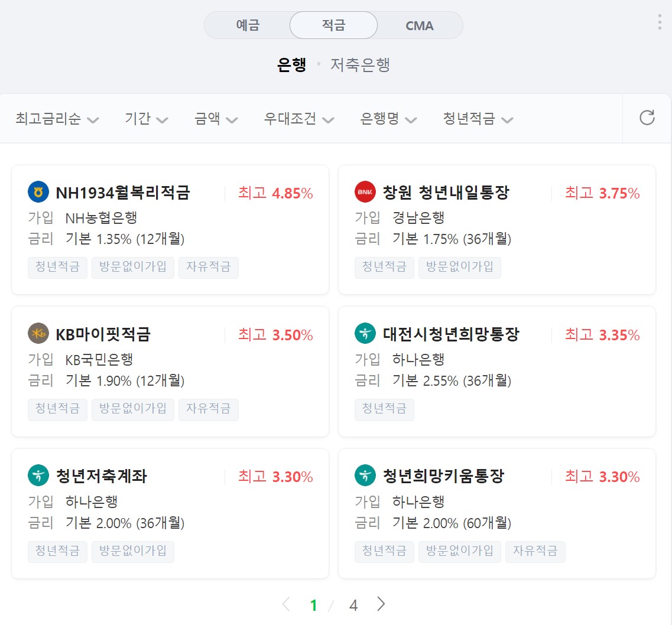Click 자유적금 tag on NH1934월복리적금
This screenshot has width=672, height=625.
click(208, 267)
